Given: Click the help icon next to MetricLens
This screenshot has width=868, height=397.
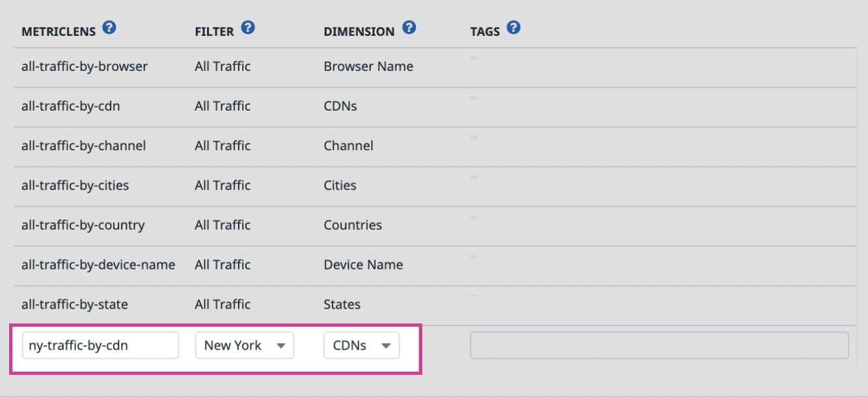Looking at the screenshot, I should 109,28.
